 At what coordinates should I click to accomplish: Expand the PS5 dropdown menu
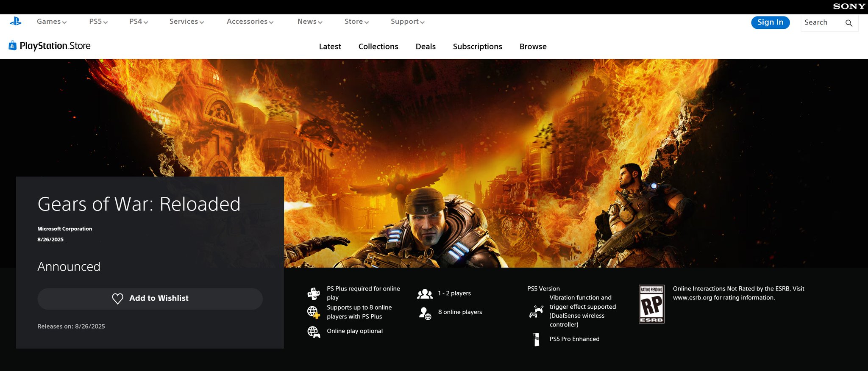click(98, 22)
